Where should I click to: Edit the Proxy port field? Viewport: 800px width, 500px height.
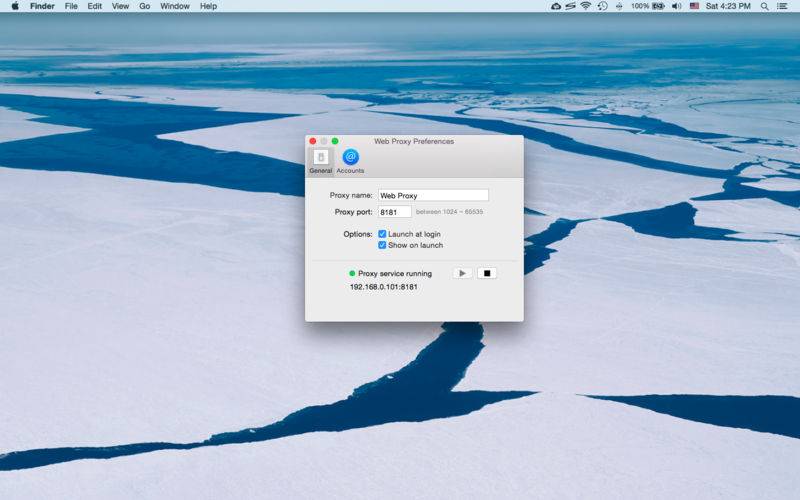pyautogui.click(x=394, y=212)
